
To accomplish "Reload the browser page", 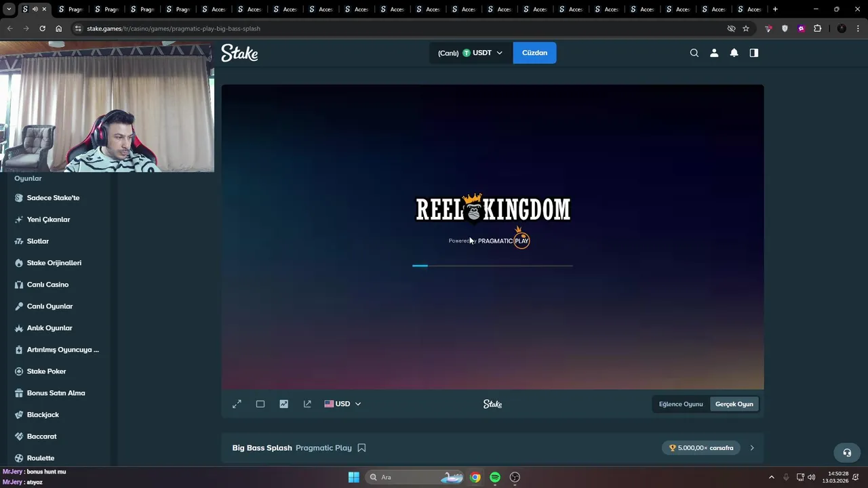I will [42, 28].
